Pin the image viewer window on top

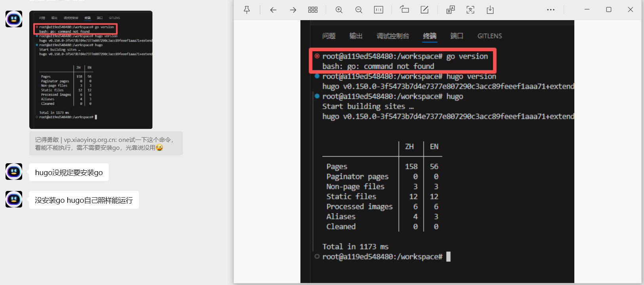247,10
